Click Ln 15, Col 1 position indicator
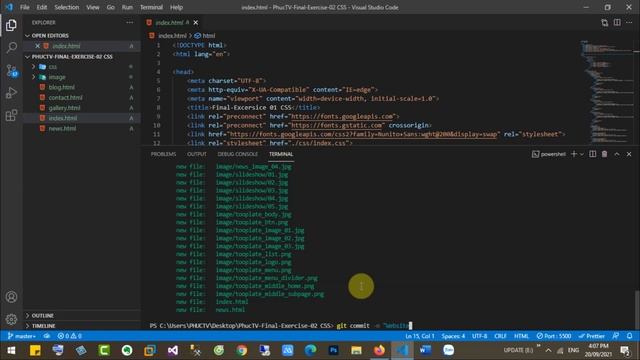This screenshot has height=360, width=640. tap(420, 336)
